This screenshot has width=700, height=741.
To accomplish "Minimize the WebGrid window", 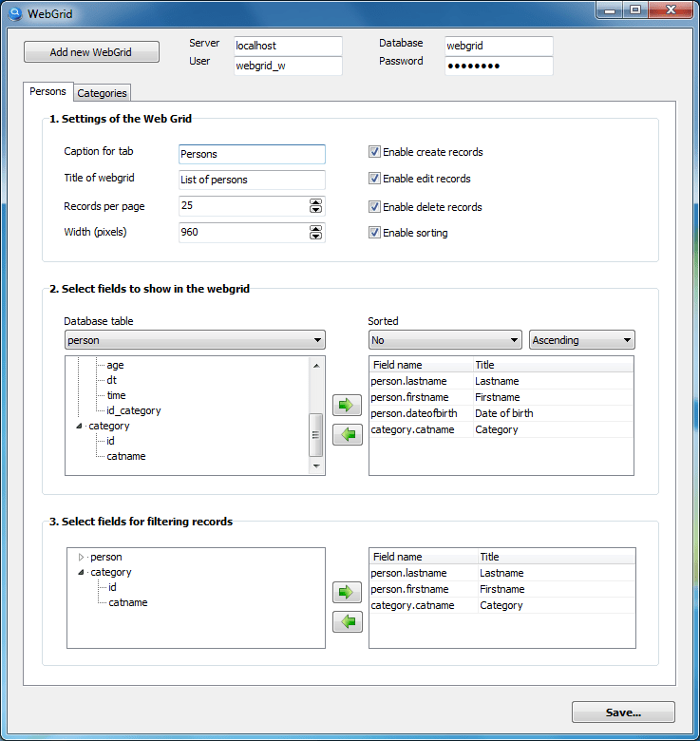I will (610, 9).
